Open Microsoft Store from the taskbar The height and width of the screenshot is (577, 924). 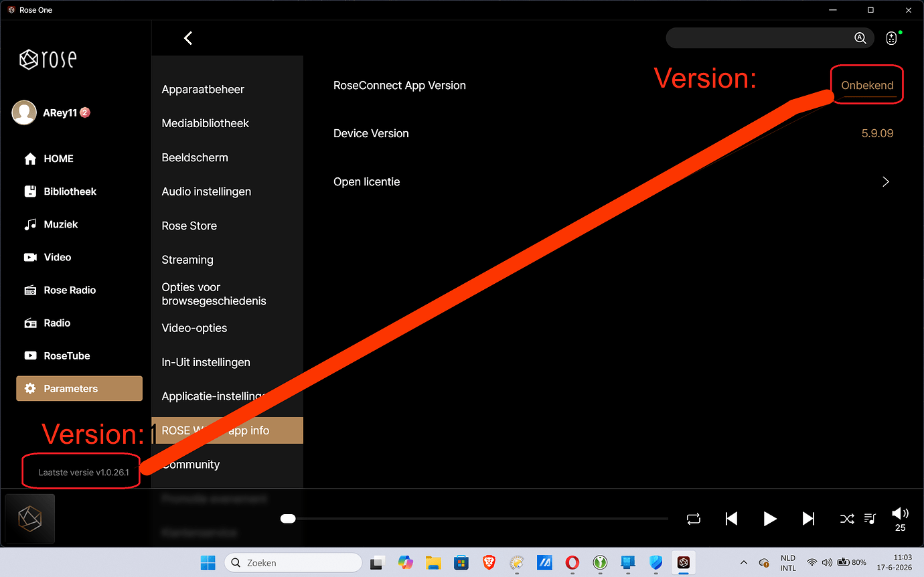[461, 563]
